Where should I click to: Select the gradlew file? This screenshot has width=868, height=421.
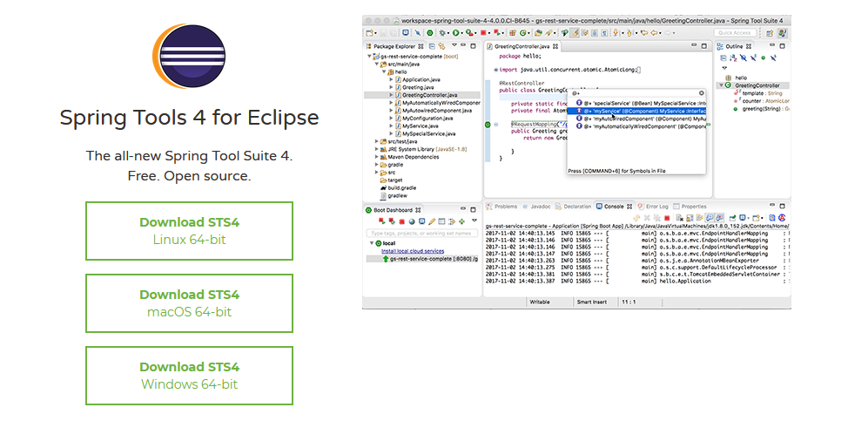pyautogui.click(x=393, y=195)
